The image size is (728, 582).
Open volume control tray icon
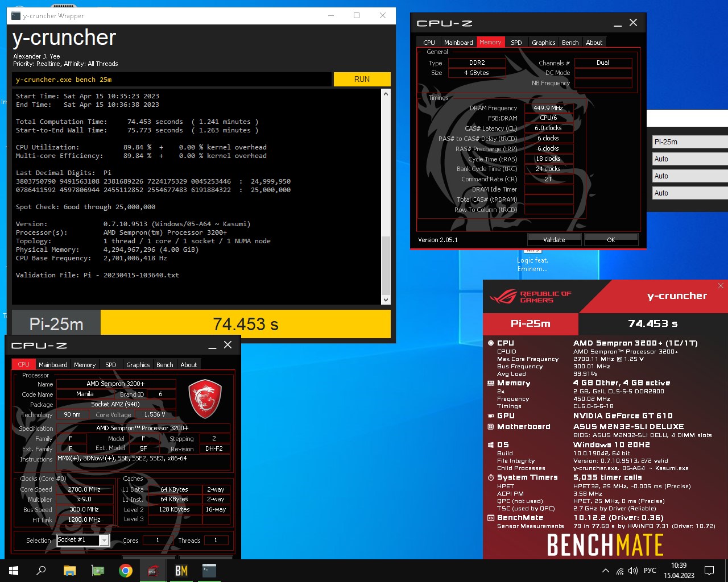[633, 571]
